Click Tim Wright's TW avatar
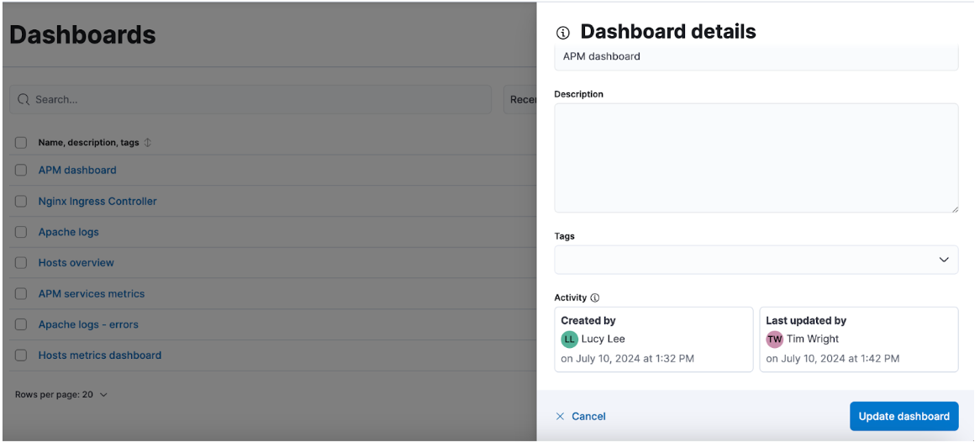The width and height of the screenshot is (980, 442). click(774, 339)
